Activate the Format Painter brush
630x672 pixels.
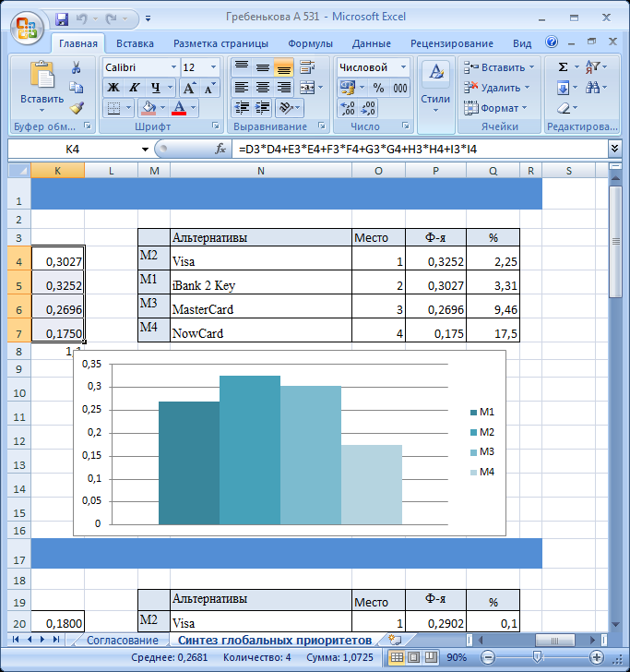[77, 108]
